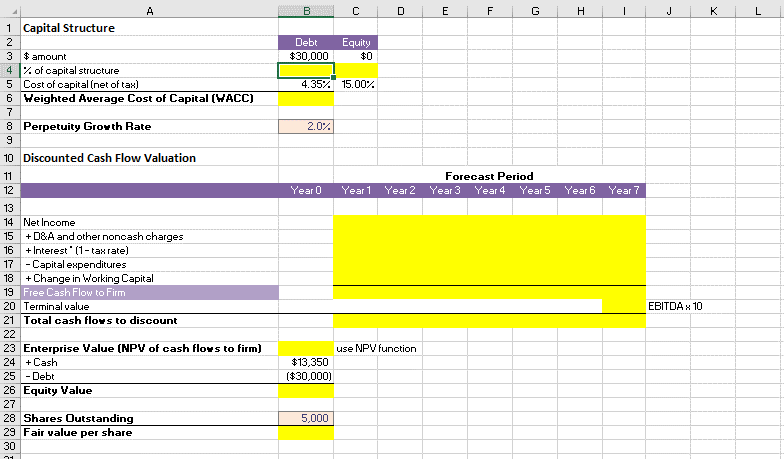Click the 15.00% cost of capital cell
Viewport: 784px width, 459px height.
coord(356,84)
